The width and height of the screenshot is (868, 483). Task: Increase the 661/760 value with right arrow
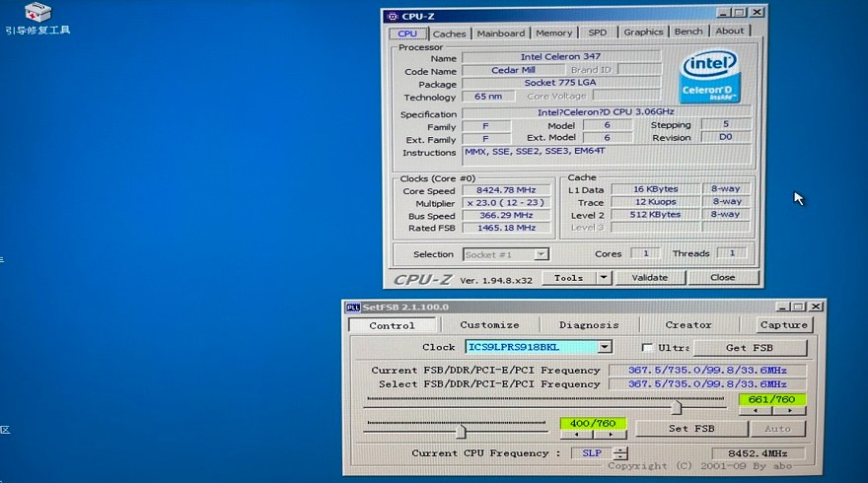click(789, 410)
